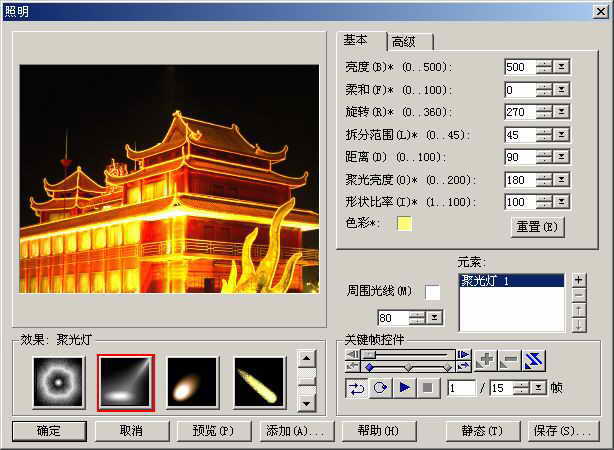
Task: Toggle the 周围光线 ambient light checkbox
Action: point(433,292)
